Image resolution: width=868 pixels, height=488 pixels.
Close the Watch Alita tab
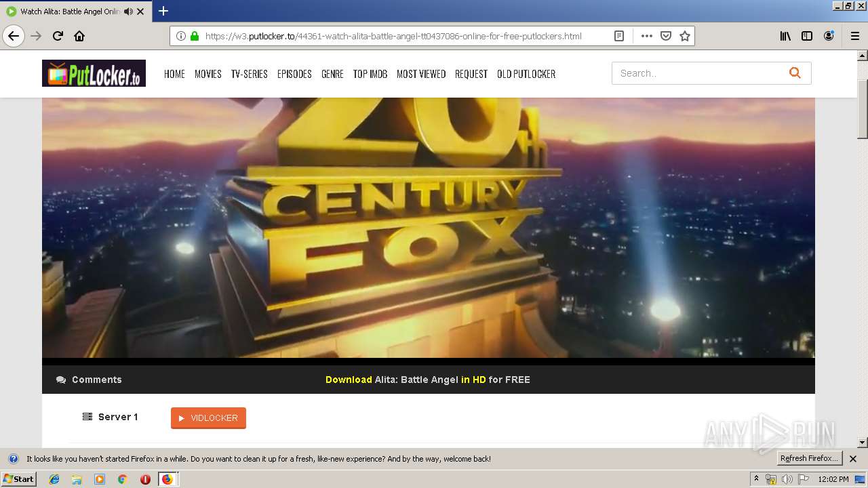pyautogui.click(x=140, y=12)
